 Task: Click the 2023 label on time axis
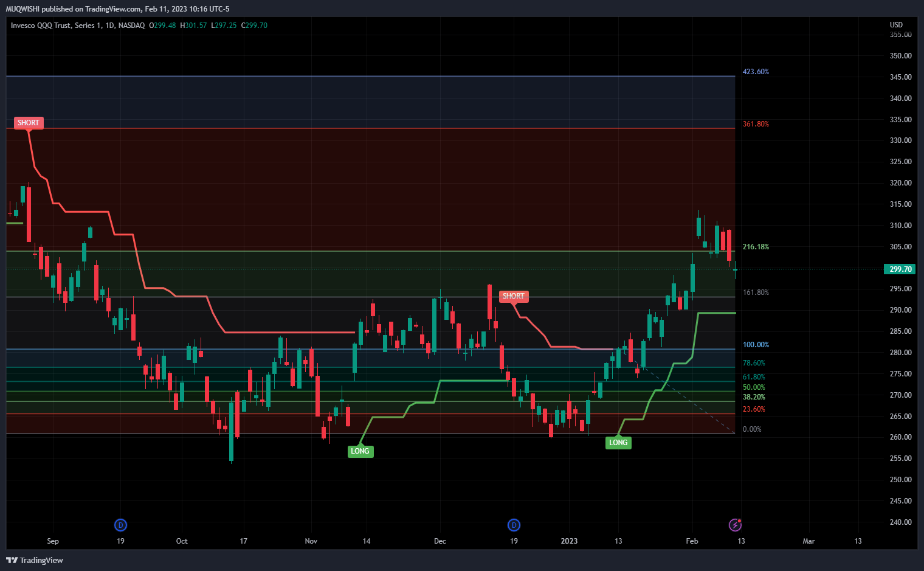[x=569, y=541]
